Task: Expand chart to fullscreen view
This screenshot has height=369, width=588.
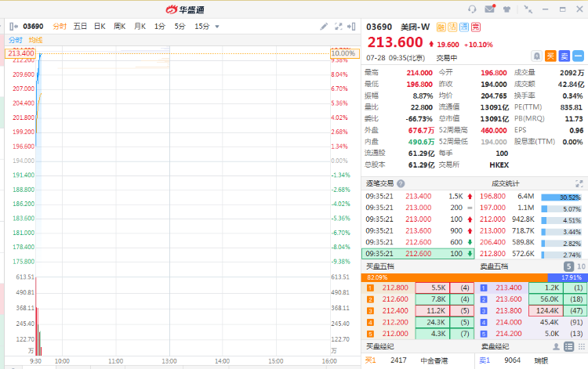Action: coord(339,26)
